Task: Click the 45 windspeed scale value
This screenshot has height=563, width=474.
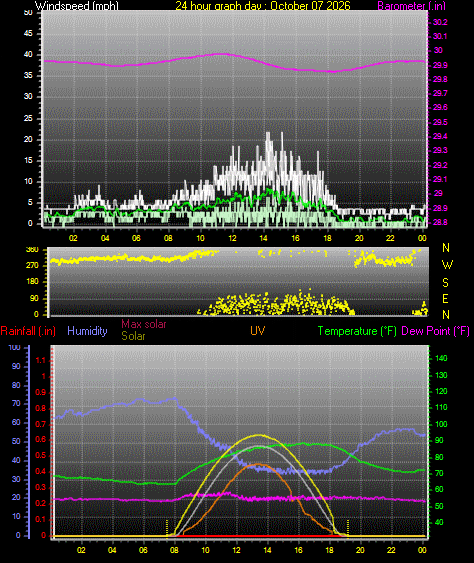Action: [x=28, y=33]
